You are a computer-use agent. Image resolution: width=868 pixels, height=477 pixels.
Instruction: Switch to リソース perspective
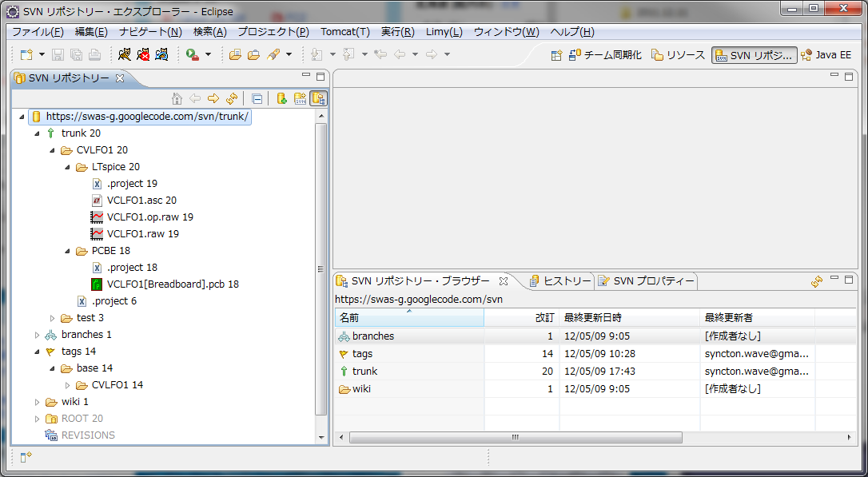pyautogui.click(x=678, y=55)
